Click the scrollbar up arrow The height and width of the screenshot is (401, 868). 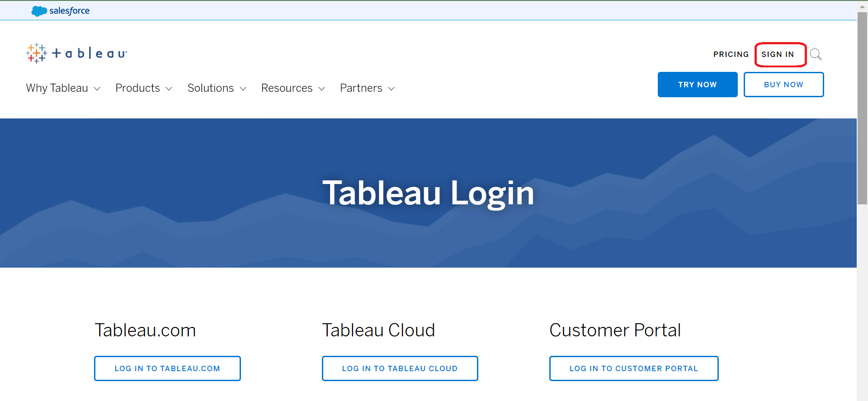pyautogui.click(x=862, y=6)
